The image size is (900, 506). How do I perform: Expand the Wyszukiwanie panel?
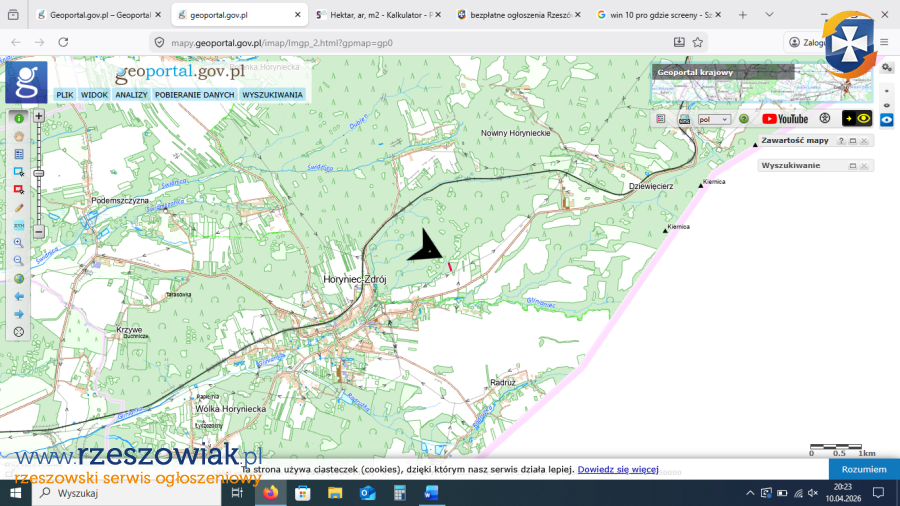coord(853,166)
